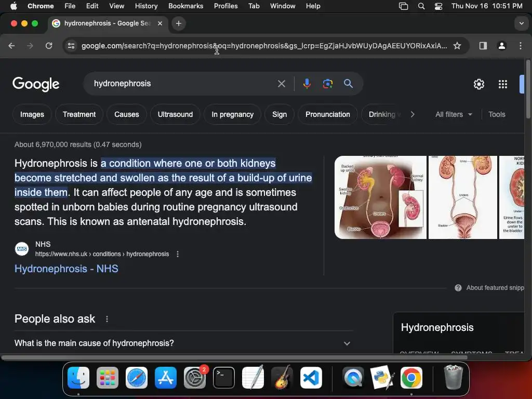Image resolution: width=532 pixels, height=399 pixels.
Task: Click the address bar URL
Action: tap(264, 46)
